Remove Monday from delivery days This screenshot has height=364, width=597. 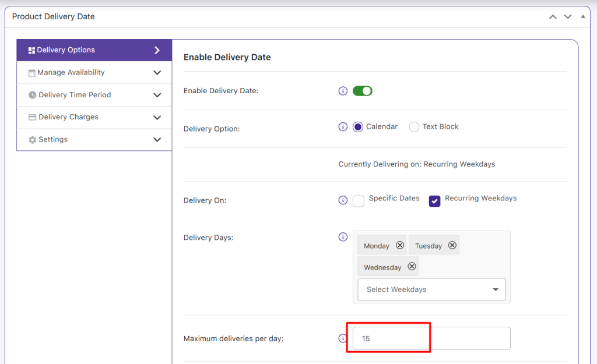(x=400, y=246)
